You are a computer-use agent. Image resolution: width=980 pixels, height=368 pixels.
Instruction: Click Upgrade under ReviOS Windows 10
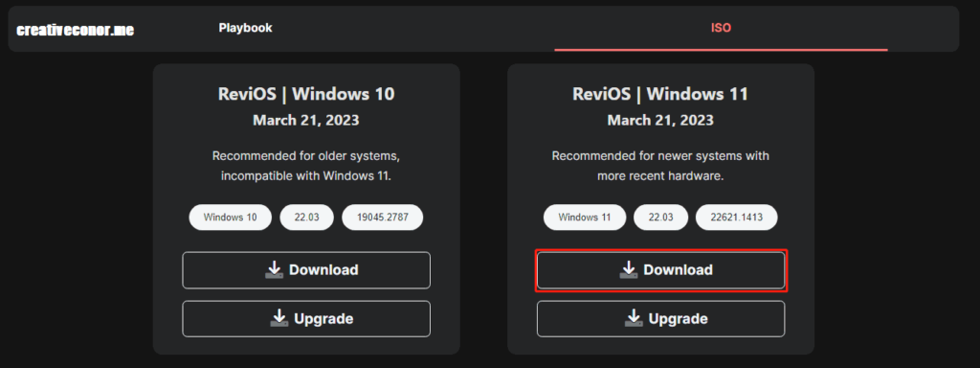(x=306, y=319)
